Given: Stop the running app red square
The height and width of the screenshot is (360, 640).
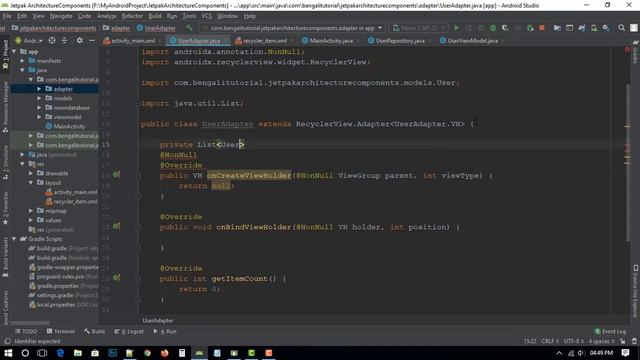Looking at the screenshot, I should [542, 28].
